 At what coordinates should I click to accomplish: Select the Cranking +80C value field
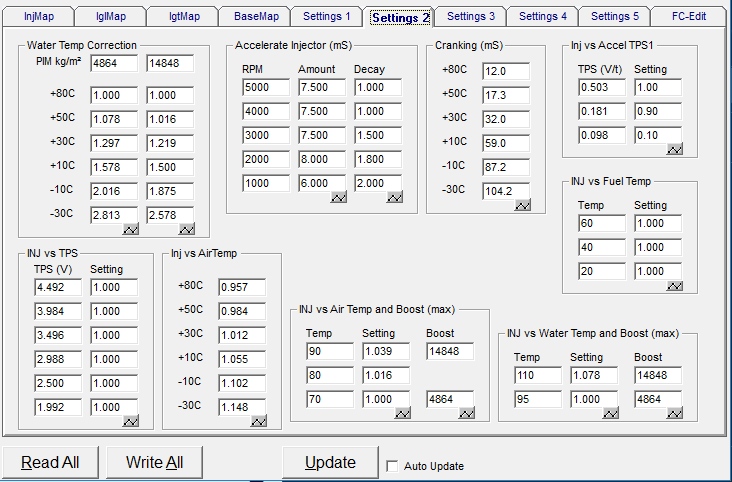tap(506, 71)
